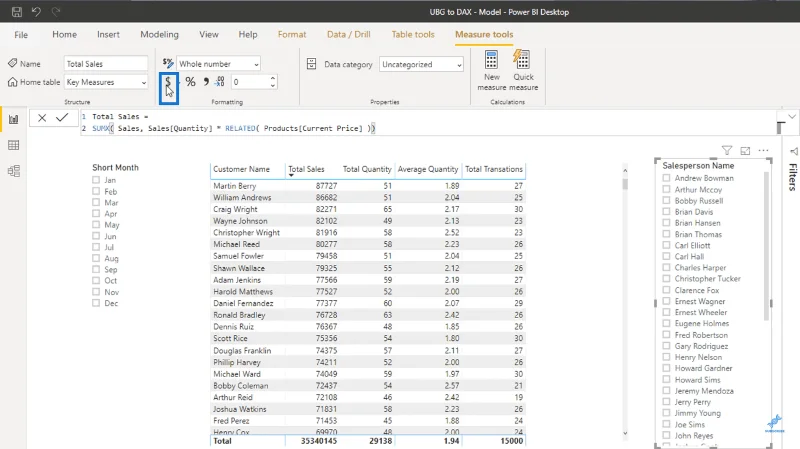This screenshot has height=449, width=800.
Task: Click the format type icon beside Whole number
Action: [x=168, y=63]
